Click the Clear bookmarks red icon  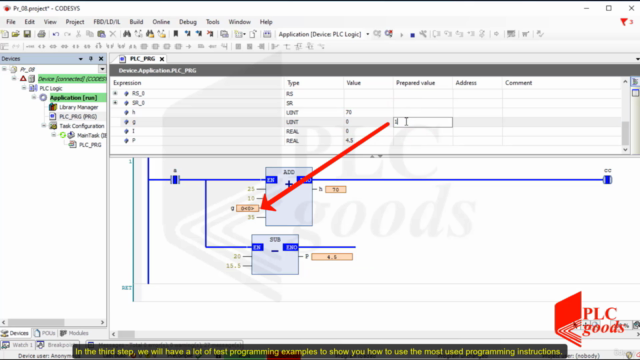pos(210,34)
